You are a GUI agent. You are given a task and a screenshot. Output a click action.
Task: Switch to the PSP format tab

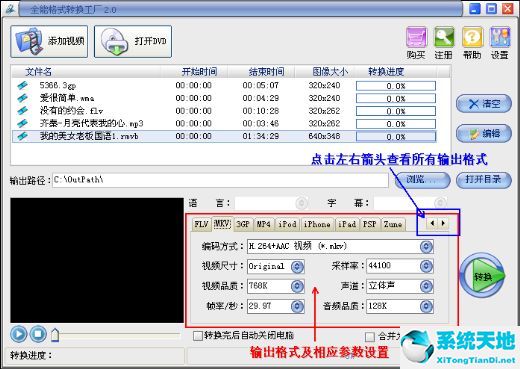click(x=370, y=224)
